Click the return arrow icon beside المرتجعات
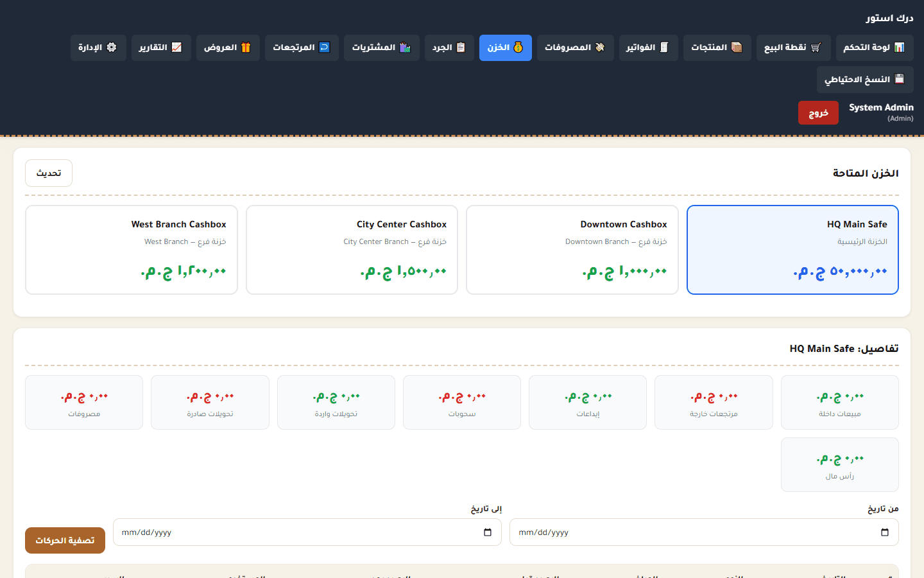This screenshot has width=924, height=578. [x=324, y=48]
